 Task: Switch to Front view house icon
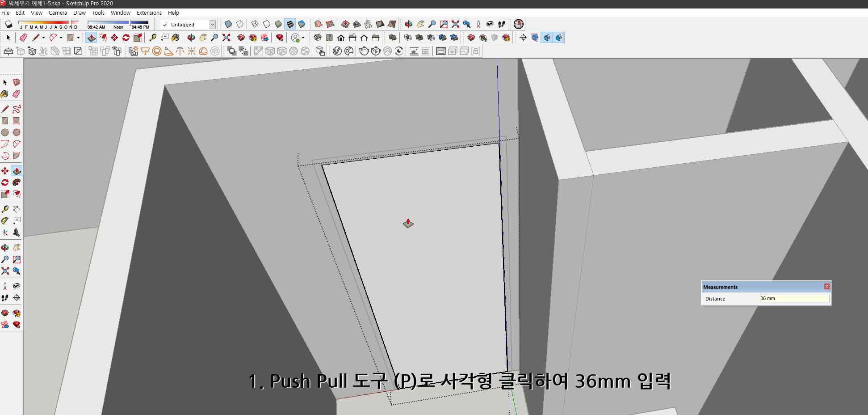341,38
